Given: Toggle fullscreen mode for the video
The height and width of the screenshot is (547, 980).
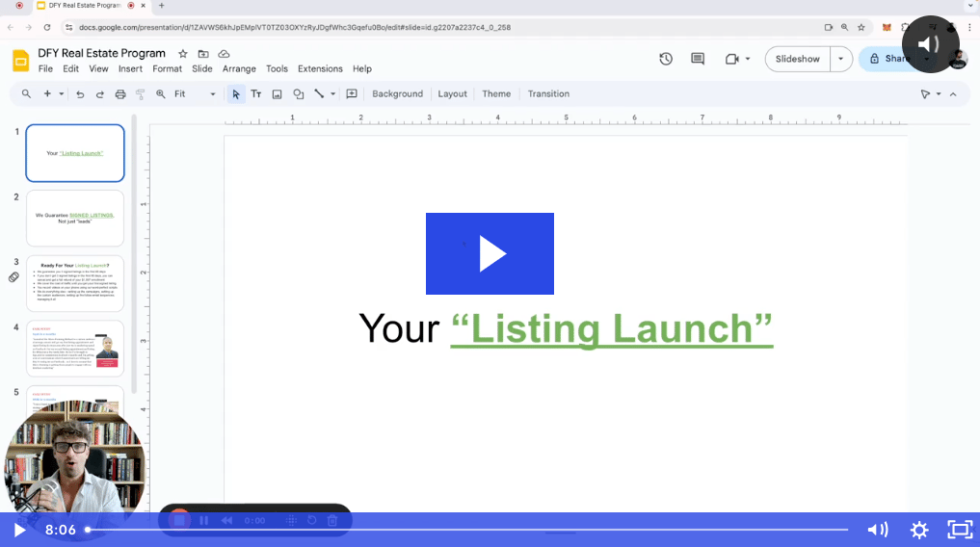Looking at the screenshot, I should tap(960, 530).
